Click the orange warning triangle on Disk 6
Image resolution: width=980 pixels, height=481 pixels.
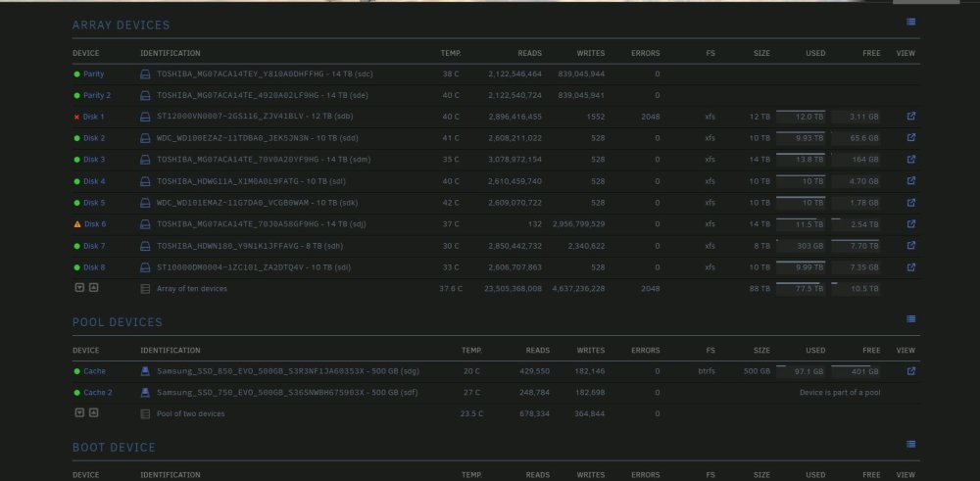pyautogui.click(x=77, y=223)
